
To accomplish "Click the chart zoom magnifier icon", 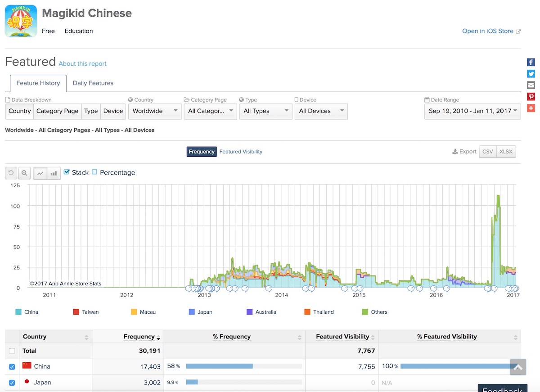I will [x=24, y=173].
